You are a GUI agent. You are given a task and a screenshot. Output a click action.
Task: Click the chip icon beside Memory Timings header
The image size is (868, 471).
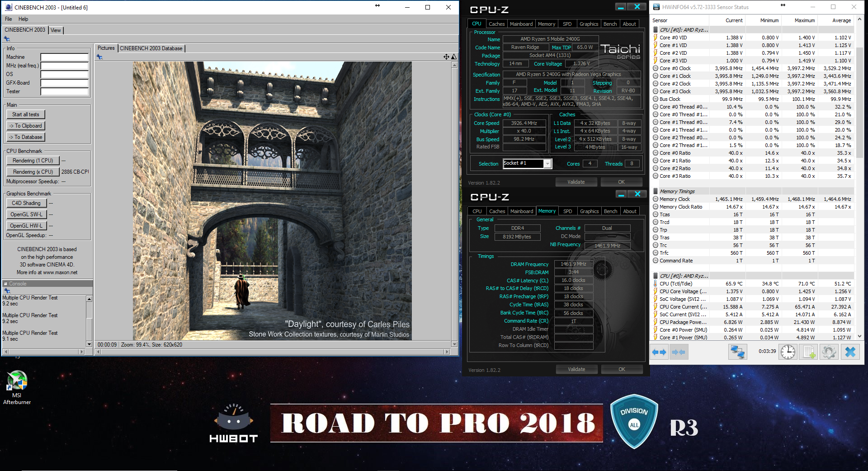coord(656,191)
